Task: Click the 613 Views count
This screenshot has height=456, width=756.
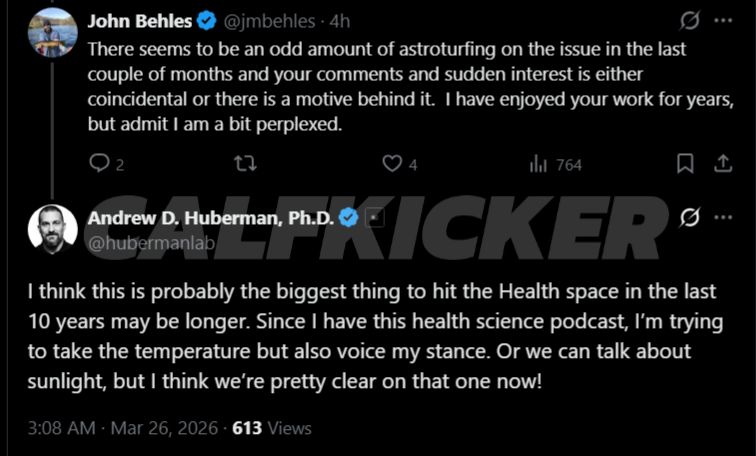Action: coord(272,428)
